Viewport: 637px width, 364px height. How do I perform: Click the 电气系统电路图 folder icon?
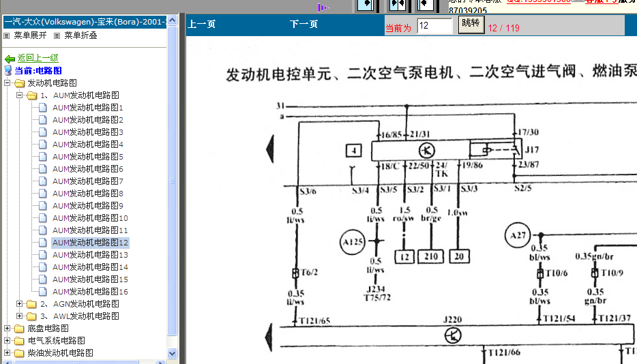click(x=20, y=340)
